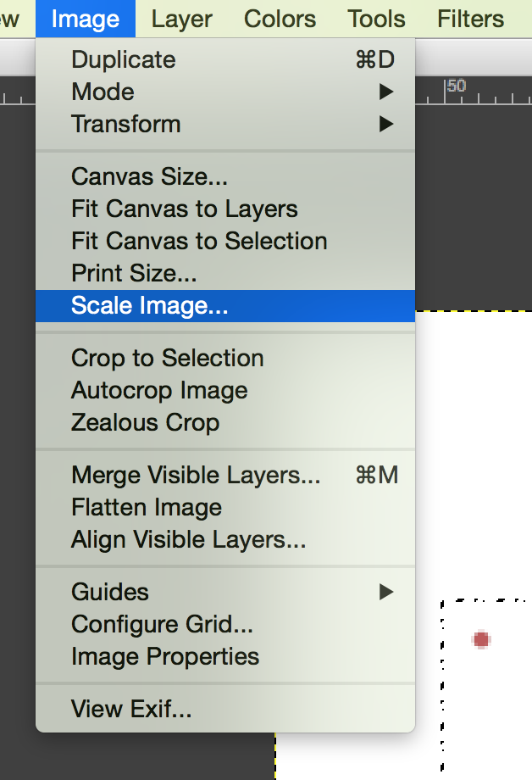Image resolution: width=532 pixels, height=780 pixels.
Task: Expand the Transform submenu arrow
Action: point(385,124)
